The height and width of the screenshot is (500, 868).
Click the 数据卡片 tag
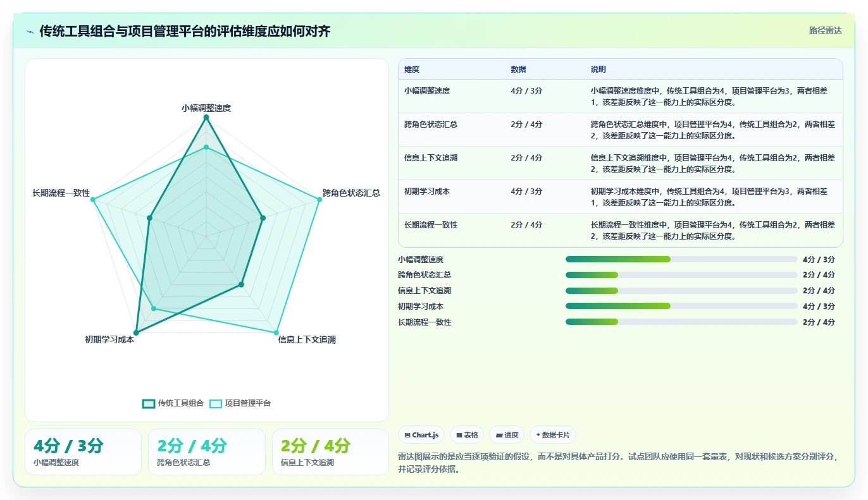tap(553, 435)
